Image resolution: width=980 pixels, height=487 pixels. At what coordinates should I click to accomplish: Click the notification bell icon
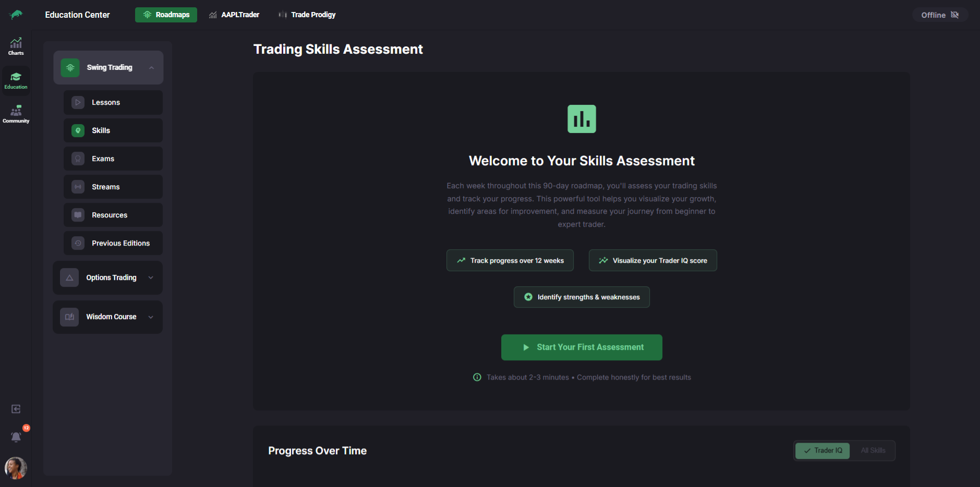16,436
